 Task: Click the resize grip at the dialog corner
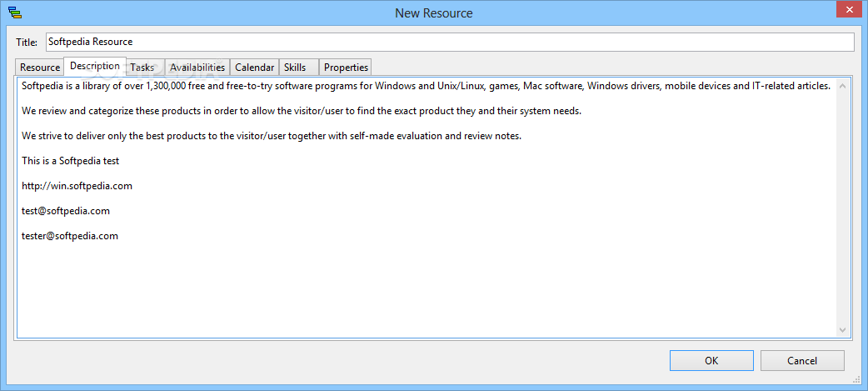pyautogui.click(x=858, y=380)
